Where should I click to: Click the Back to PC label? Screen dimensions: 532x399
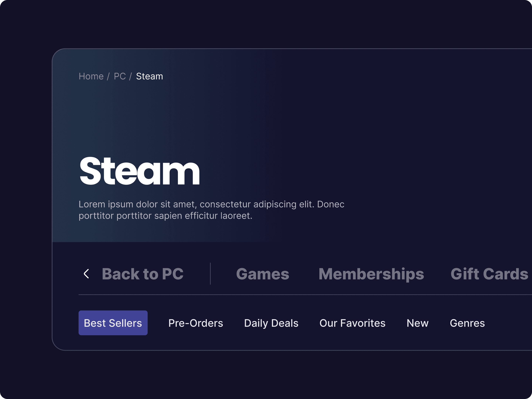[x=142, y=274]
